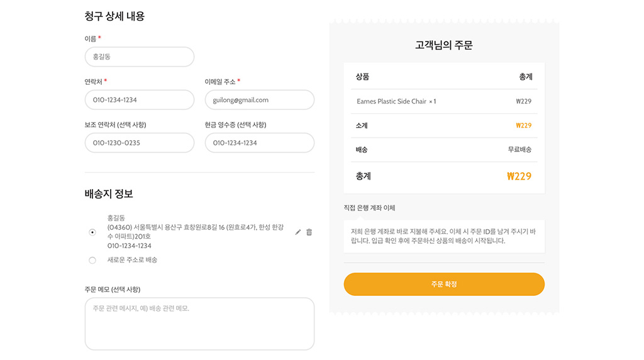The height and width of the screenshot is (360, 644).
Task: Click the orange 총계 amount ₩229
Action: tap(519, 177)
